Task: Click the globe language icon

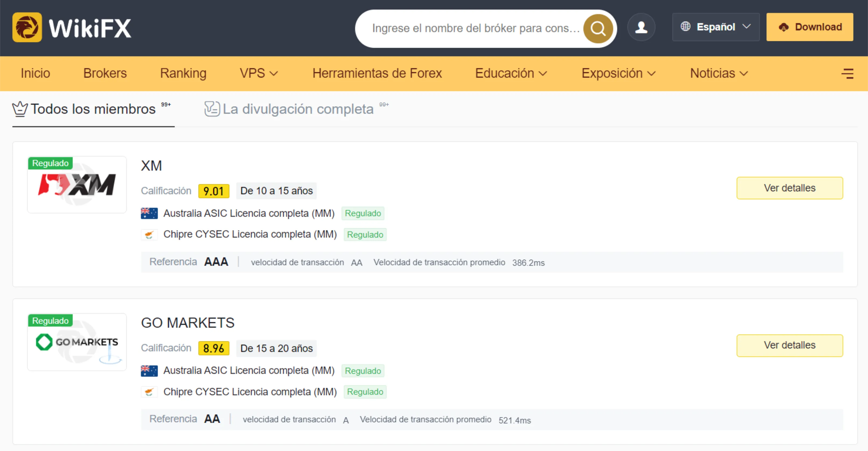Action: pyautogui.click(x=685, y=27)
